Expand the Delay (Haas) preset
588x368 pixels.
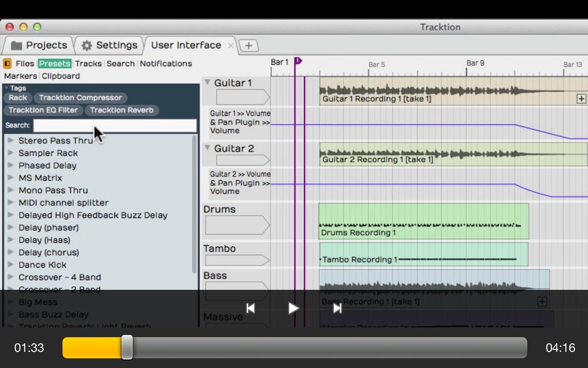[x=11, y=240]
